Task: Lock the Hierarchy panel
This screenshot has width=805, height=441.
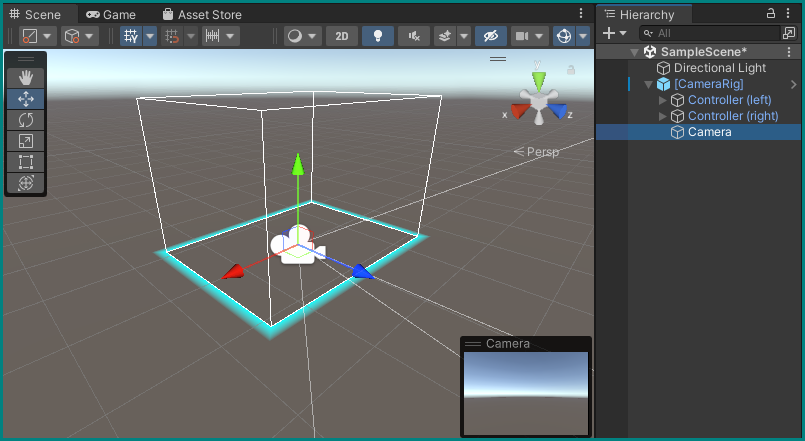Action: pyautogui.click(x=771, y=13)
